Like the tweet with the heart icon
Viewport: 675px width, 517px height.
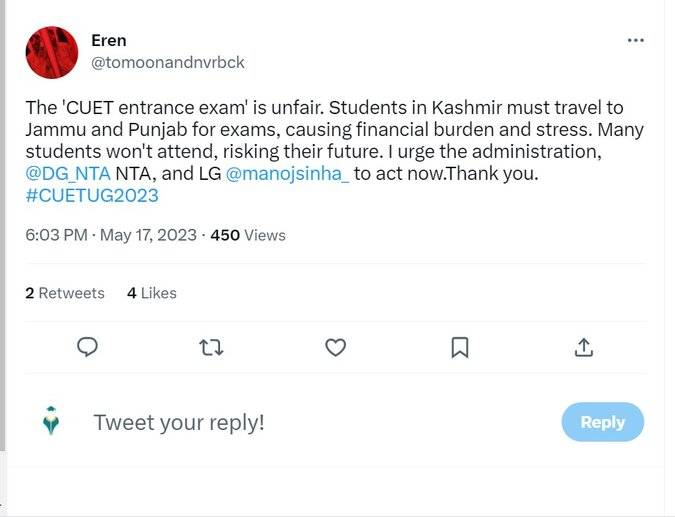click(336, 347)
